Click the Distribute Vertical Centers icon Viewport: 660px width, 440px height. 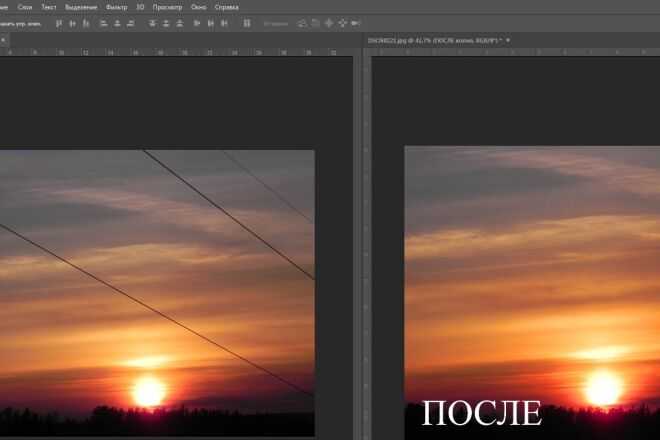coord(166,24)
